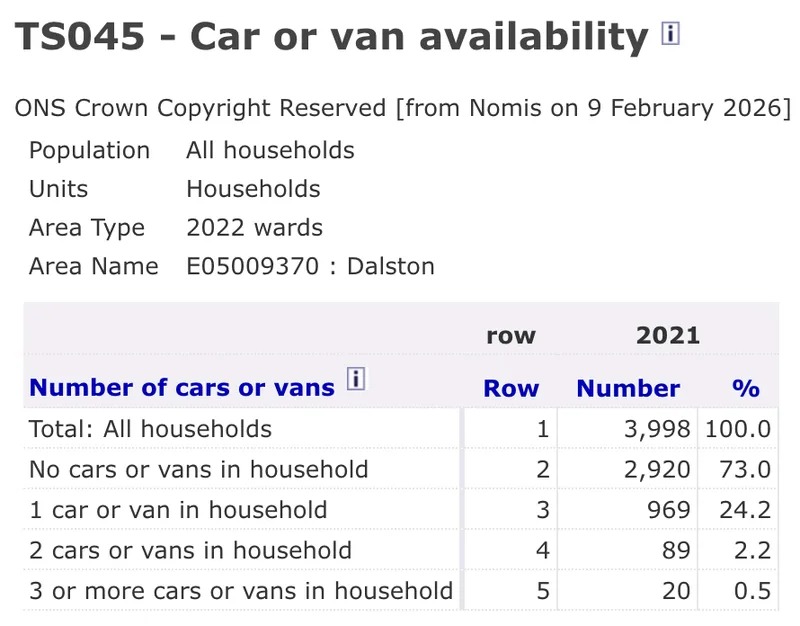Click the 2022 wards area type text
Viewport: 800px width, 626px height.
(x=255, y=227)
